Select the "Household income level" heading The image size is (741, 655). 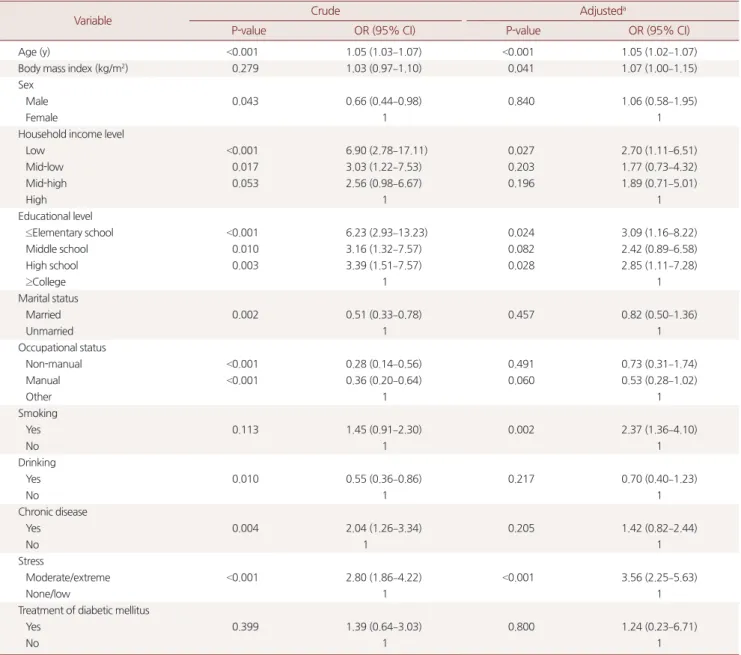pyautogui.click(x=71, y=134)
